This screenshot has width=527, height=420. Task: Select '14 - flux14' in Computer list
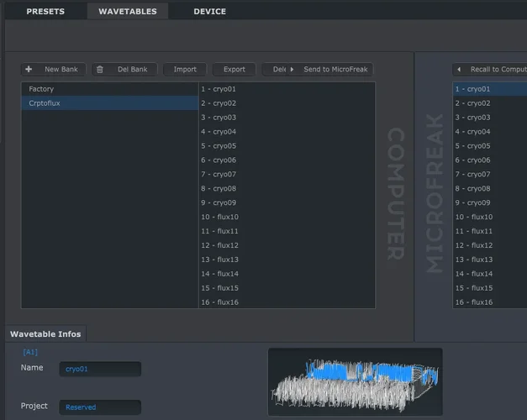pyautogui.click(x=287, y=274)
